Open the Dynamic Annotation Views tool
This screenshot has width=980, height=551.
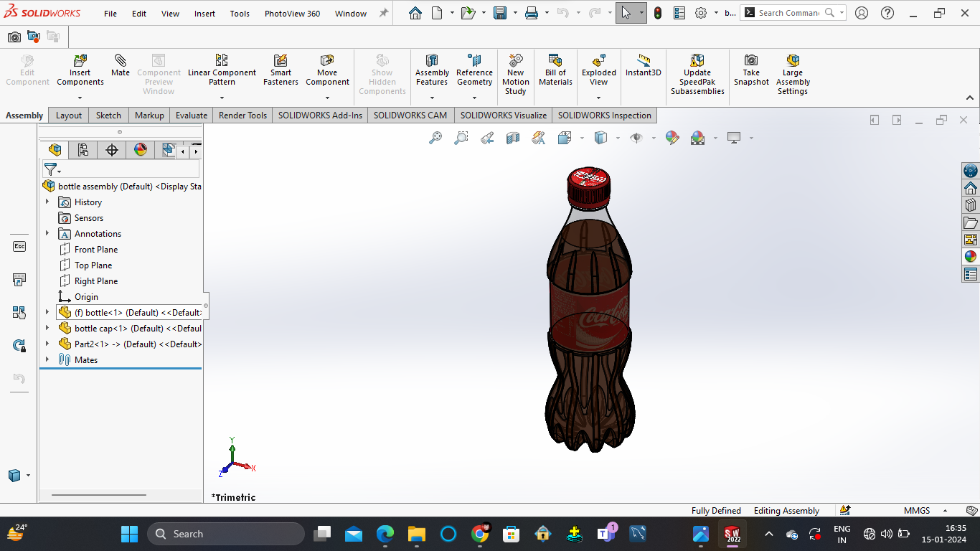click(x=539, y=138)
